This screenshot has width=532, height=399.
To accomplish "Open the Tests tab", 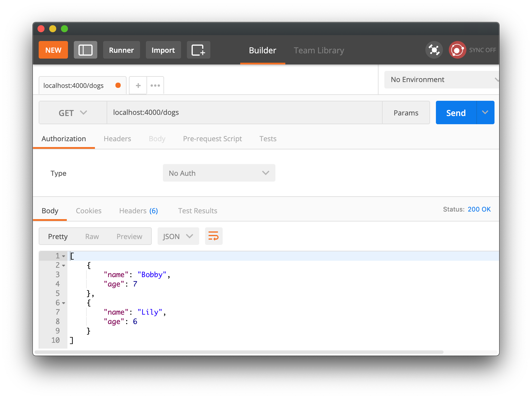I will coord(268,139).
